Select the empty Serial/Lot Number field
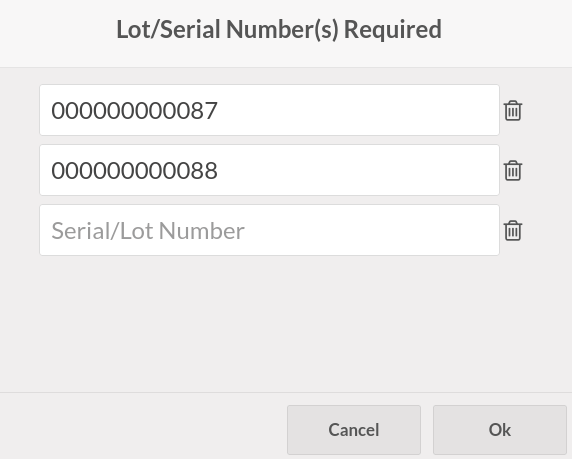Image resolution: width=572 pixels, height=459 pixels. (269, 230)
